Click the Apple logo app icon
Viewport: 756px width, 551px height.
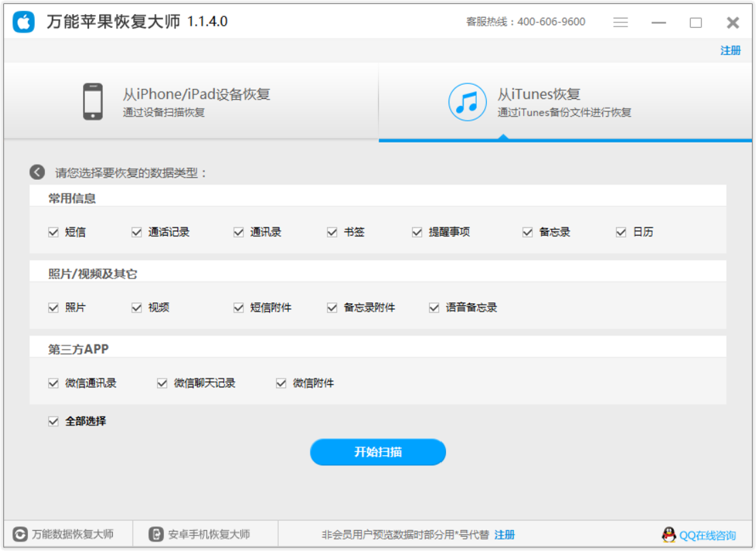point(24,22)
